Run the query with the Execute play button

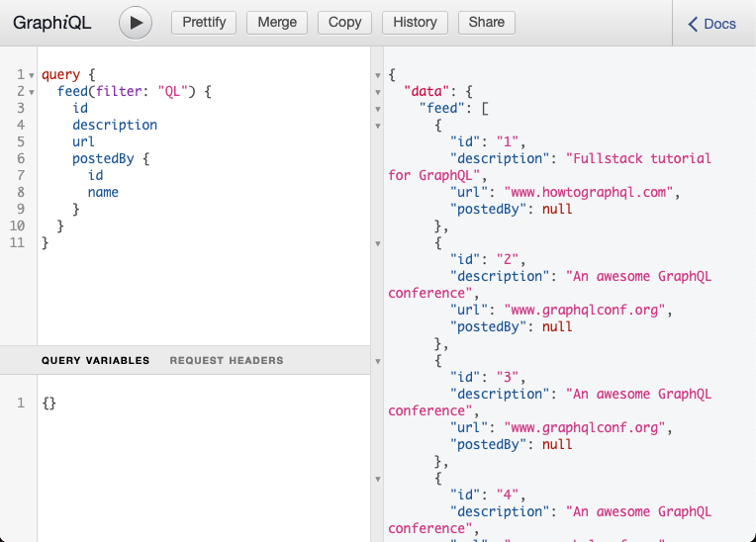click(136, 23)
